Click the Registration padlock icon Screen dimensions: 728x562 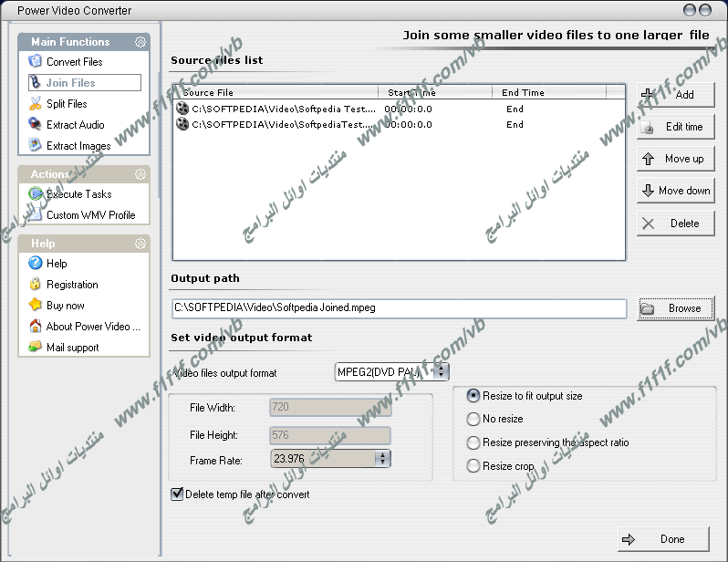[x=36, y=285]
